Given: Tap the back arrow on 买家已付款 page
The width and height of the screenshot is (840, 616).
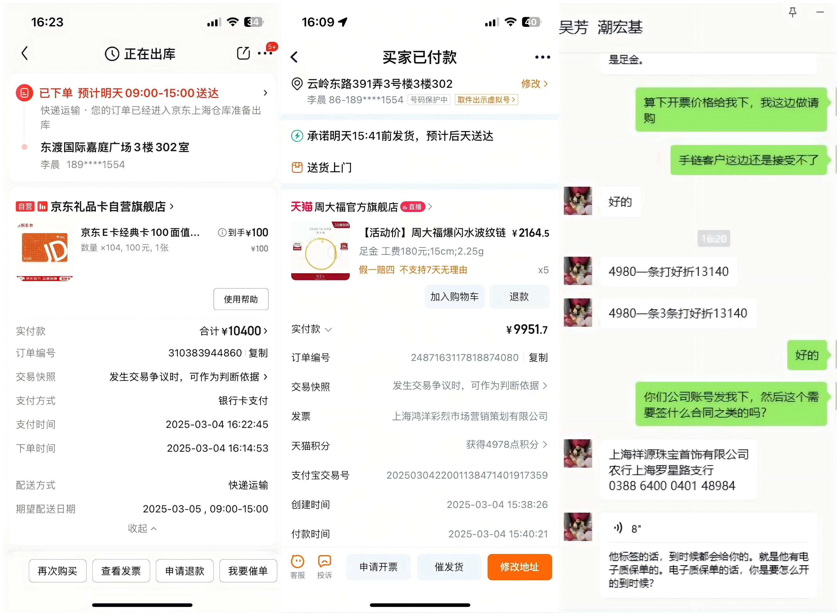Looking at the screenshot, I should click(x=294, y=57).
